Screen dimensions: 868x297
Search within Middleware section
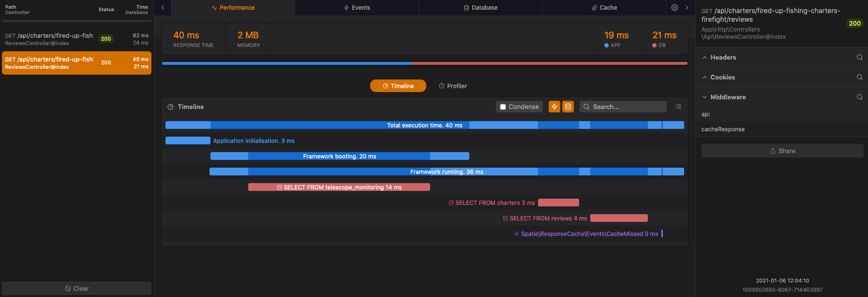(860, 97)
